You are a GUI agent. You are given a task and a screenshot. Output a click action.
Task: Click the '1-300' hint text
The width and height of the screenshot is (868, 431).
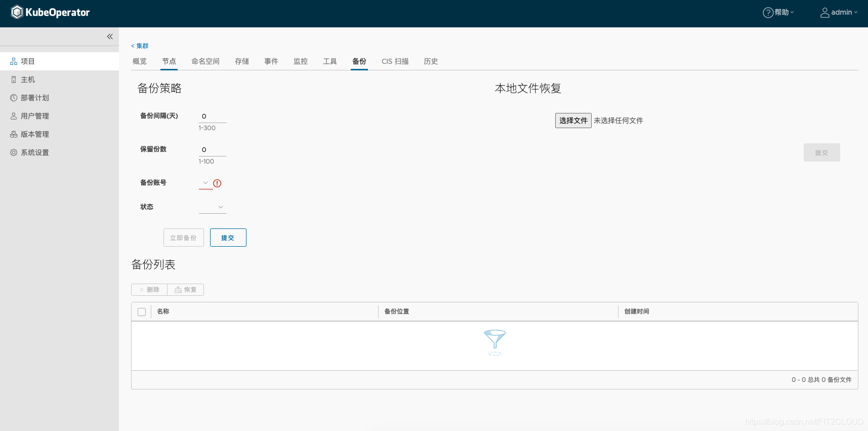(x=207, y=128)
